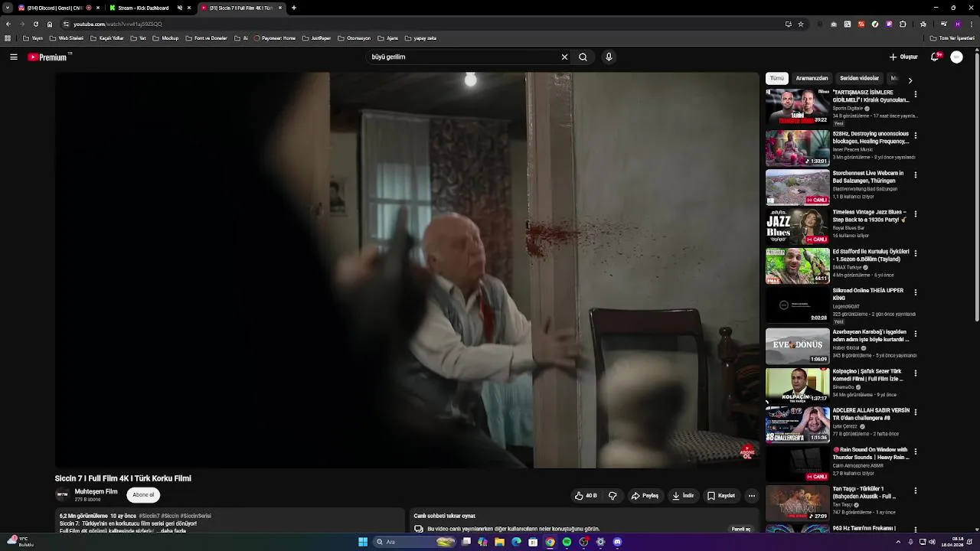Open the Muhteşem Film channel avatar
The image size is (980, 551).
click(62, 495)
